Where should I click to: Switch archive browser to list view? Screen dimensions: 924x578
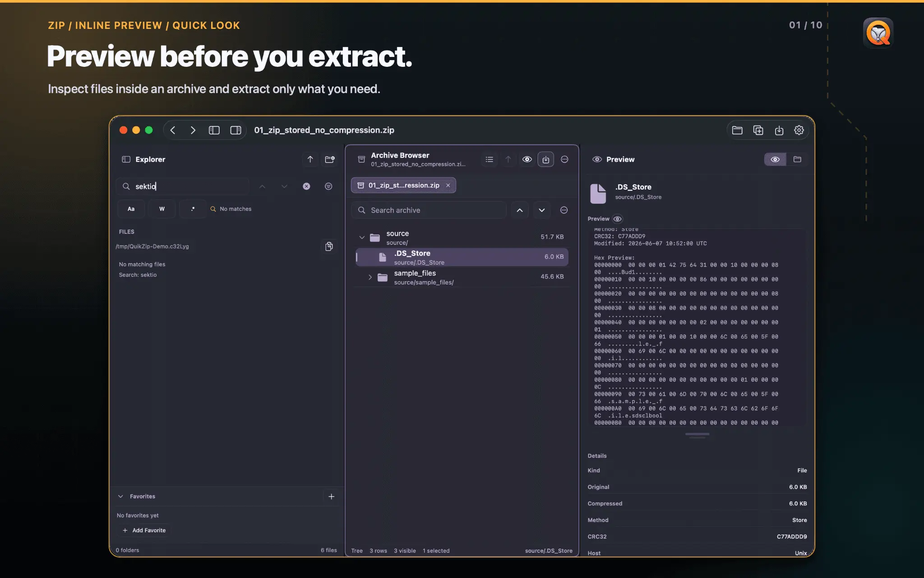[x=489, y=159]
